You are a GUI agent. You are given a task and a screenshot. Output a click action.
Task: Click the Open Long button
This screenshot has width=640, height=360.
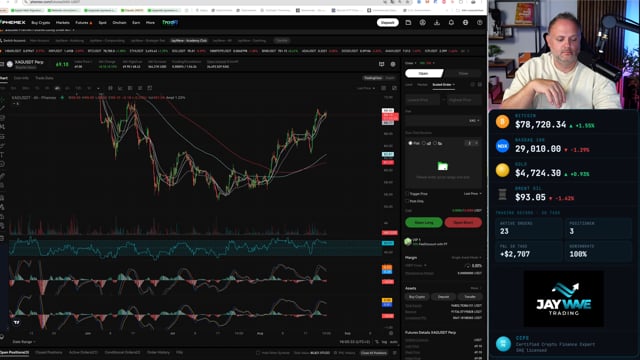(424, 222)
